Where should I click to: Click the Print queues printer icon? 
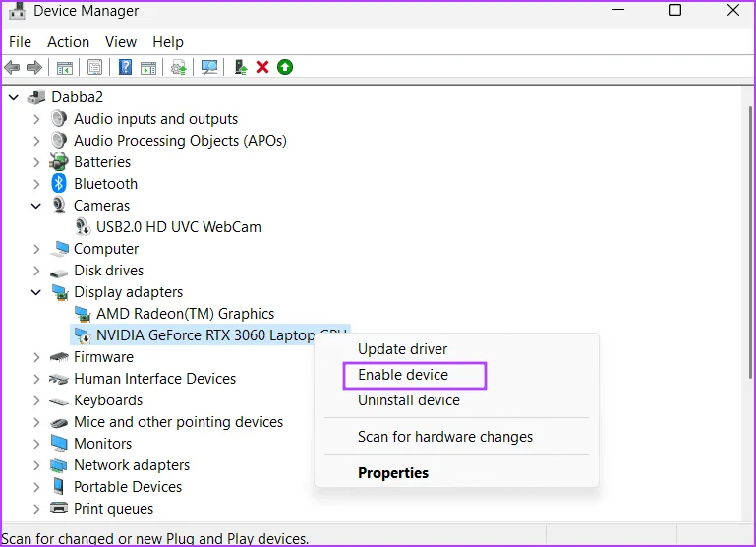pos(59,508)
